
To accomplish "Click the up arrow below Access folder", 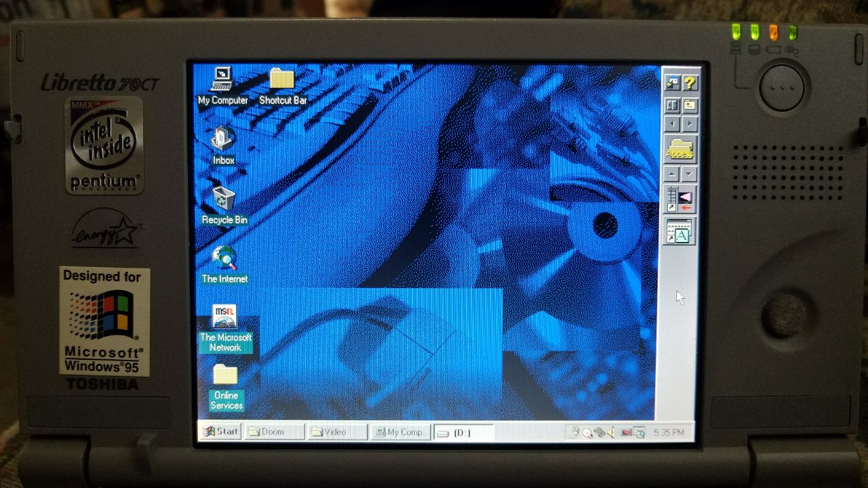I will coord(672,174).
